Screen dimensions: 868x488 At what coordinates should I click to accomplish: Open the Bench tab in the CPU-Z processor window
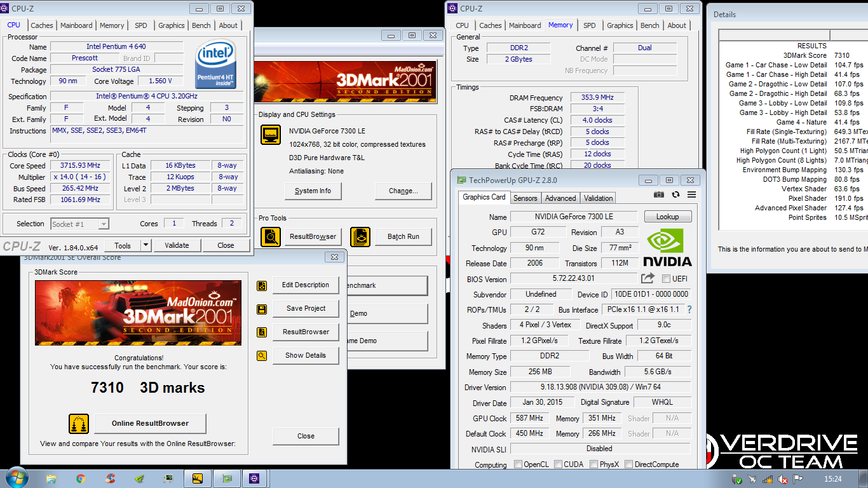pos(201,25)
